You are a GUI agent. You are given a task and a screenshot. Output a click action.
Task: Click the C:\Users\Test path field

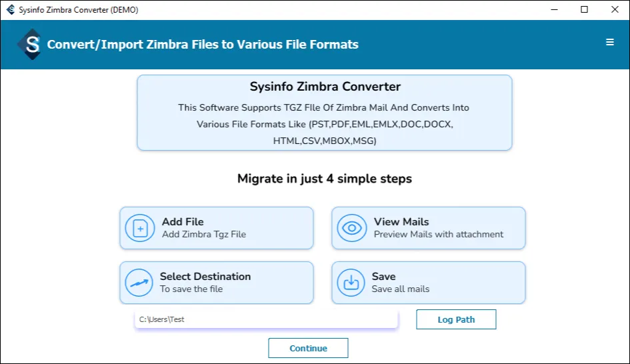click(x=266, y=319)
